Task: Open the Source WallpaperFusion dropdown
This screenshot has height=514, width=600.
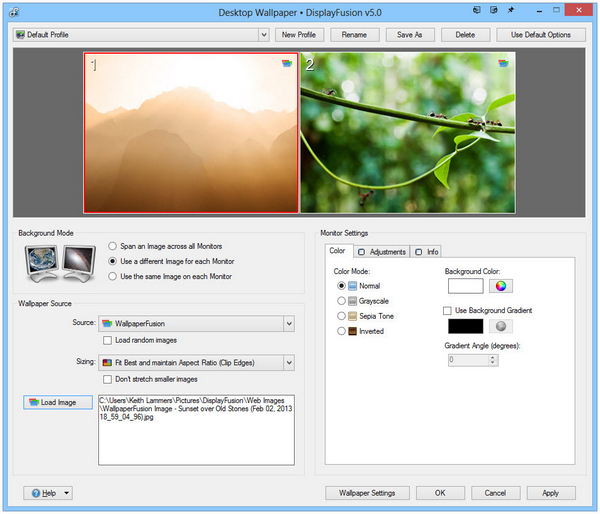Action: pyautogui.click(x=289, y=324)
